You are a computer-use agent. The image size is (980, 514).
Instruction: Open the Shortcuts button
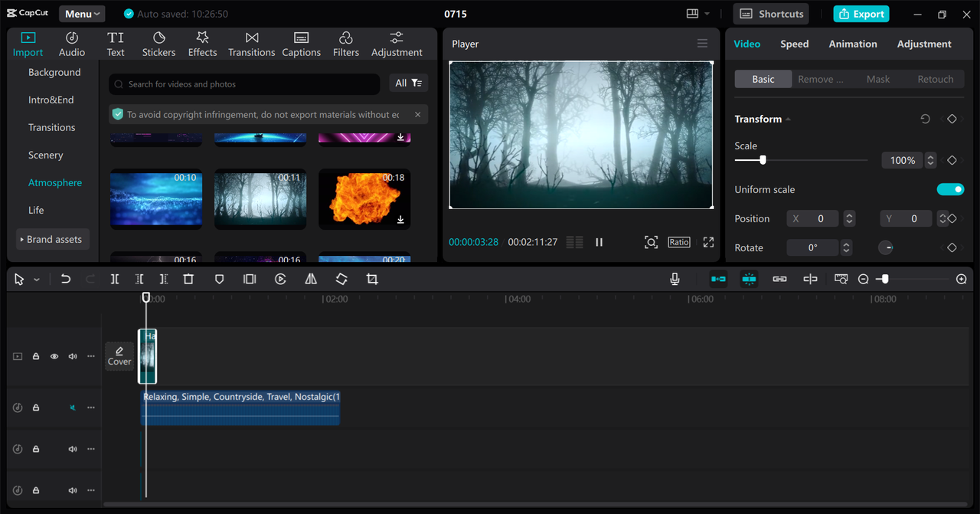click(772, 14)
